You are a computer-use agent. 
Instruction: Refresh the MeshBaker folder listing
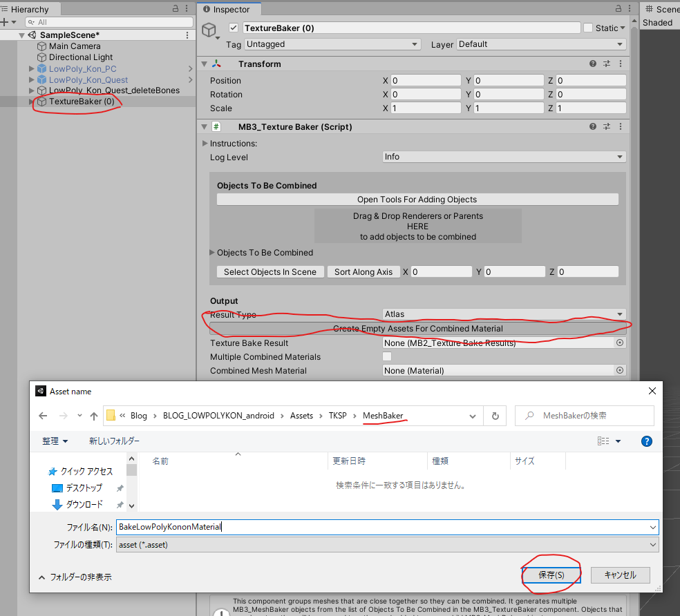tap(495, 416)
